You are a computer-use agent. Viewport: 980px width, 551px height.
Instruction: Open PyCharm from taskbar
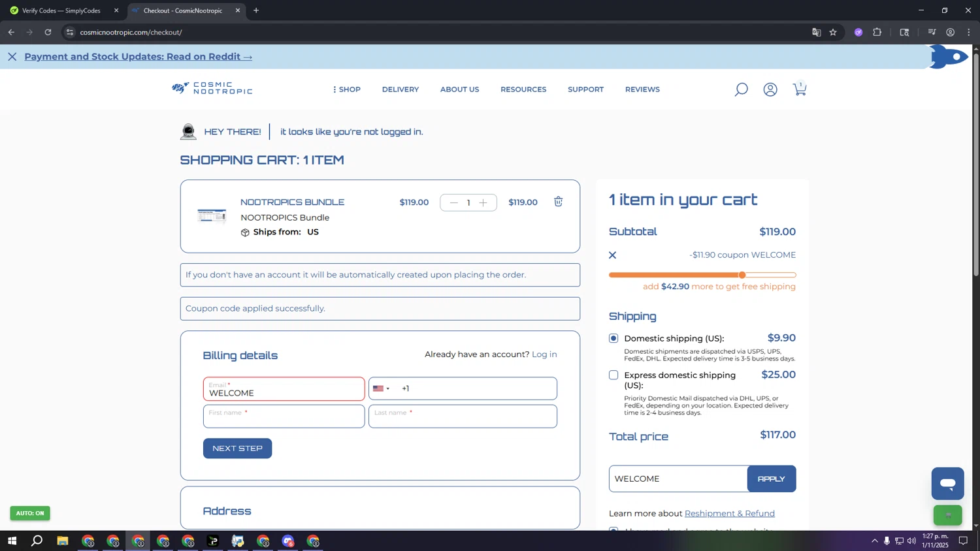[213, 541]
